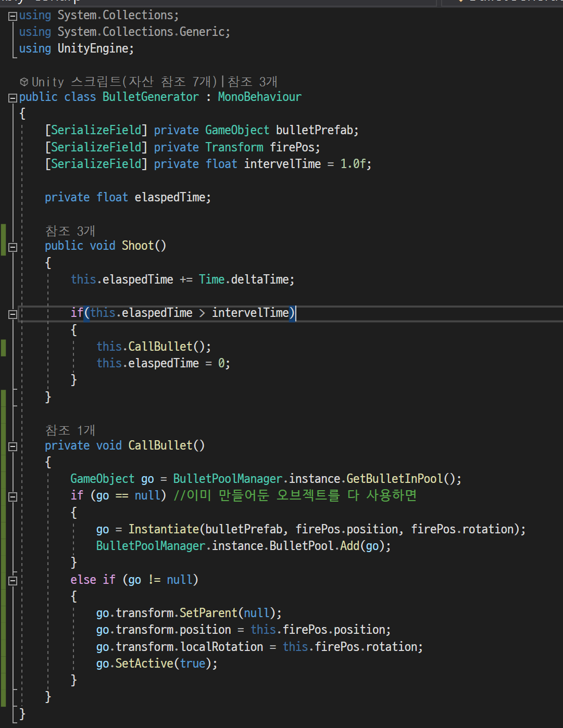Click 'CallBullet' in the private void declaration
563x728 pixels.
pos(160,445)
